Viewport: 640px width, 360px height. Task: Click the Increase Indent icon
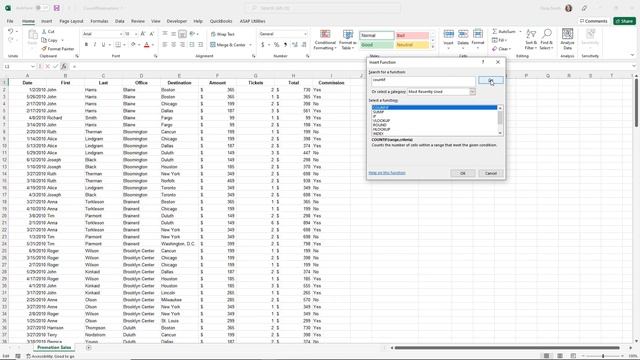[200, 44]
